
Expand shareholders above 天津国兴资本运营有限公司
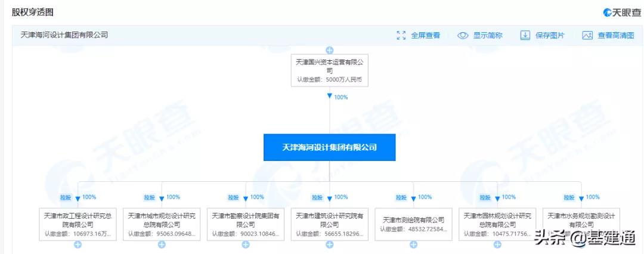(329, 50)
